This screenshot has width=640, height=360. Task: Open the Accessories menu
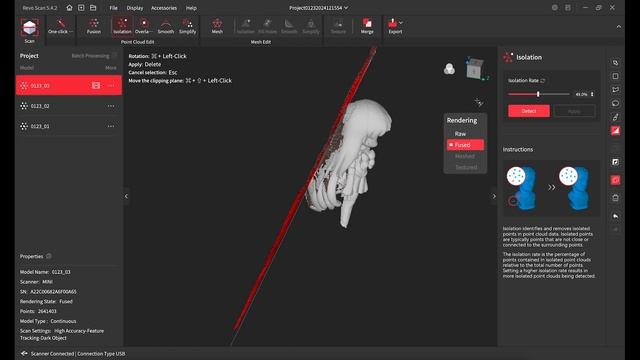click(164, 8)
